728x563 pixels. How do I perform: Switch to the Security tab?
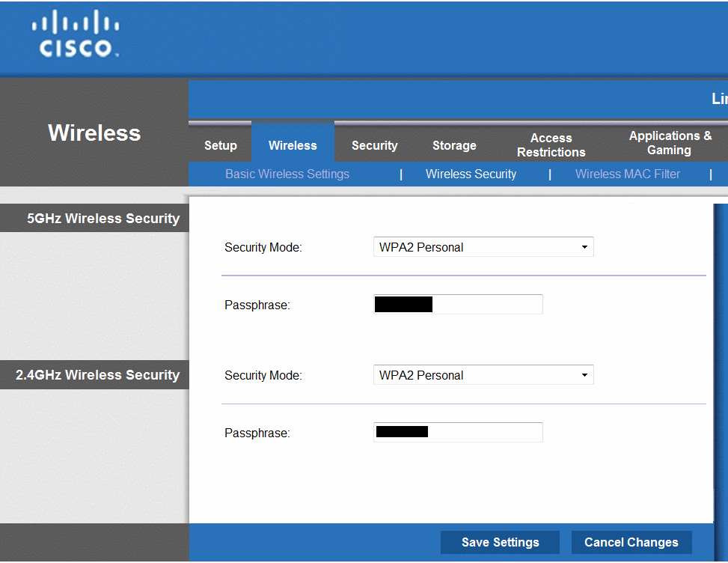(374, 145)
